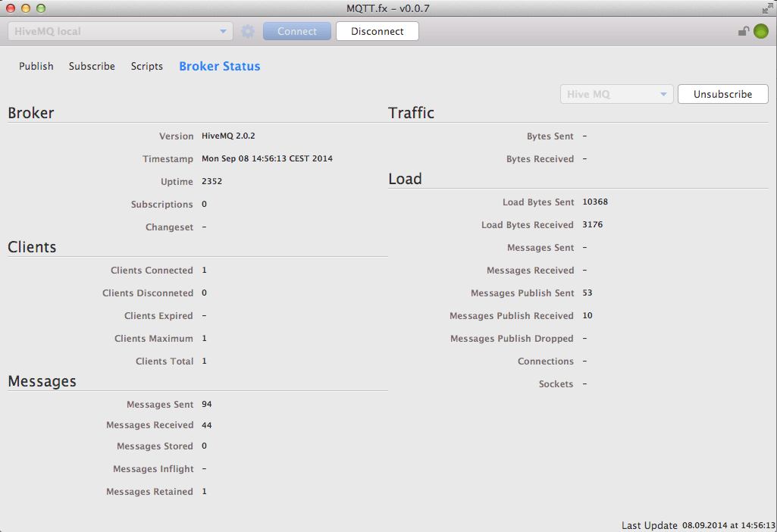The image size is (777, 532).
Task: Click the Messages section heading
Action: (x=42, y=381)
